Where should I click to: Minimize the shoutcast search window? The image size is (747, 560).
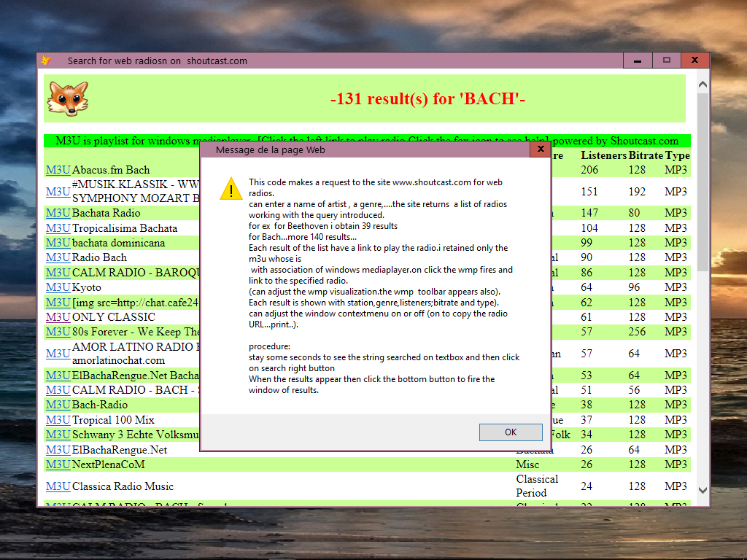pyautogui.click(x=638, y=61)
